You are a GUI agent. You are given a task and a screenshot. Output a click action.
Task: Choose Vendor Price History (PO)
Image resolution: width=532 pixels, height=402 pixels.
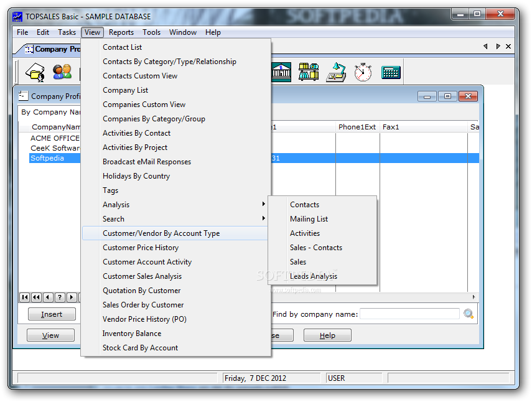pyautogui.click(x=175, y=319)
